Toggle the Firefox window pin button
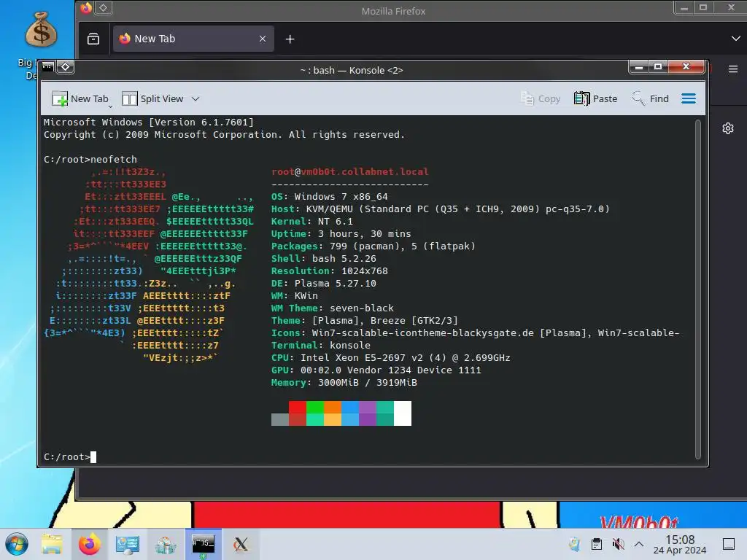Viewport: 747px width, 560px height. [x=104, y=7]
